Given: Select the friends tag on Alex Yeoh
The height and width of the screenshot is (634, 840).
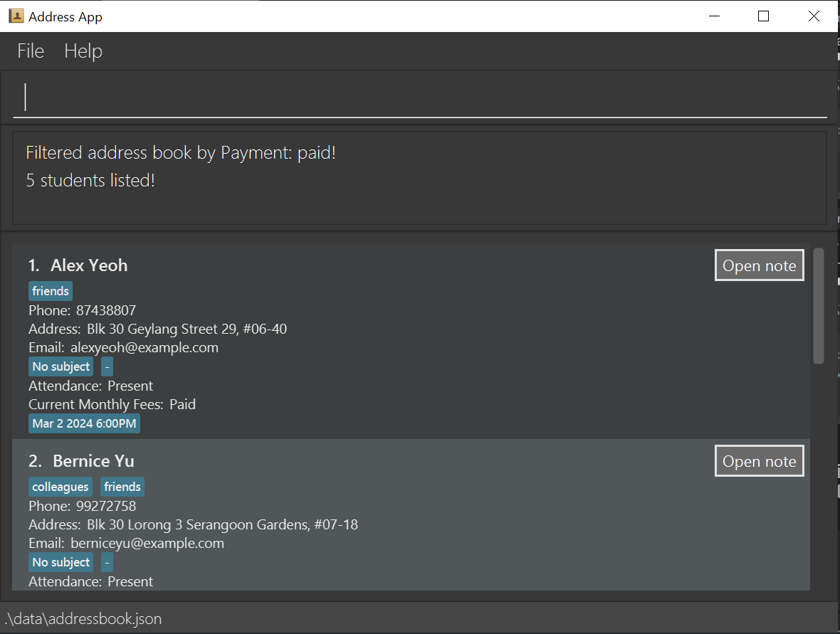Looking at the screenshot, I should 50,290.
